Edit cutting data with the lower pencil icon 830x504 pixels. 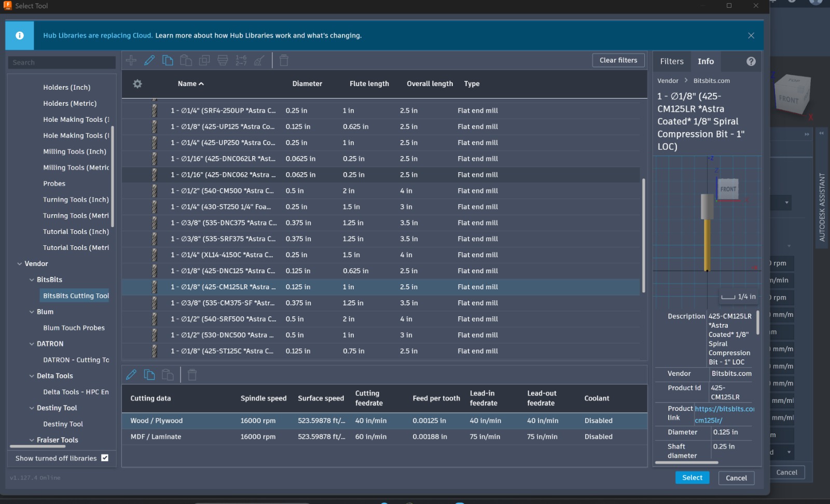pyautogui.click(x=131, y=374)
